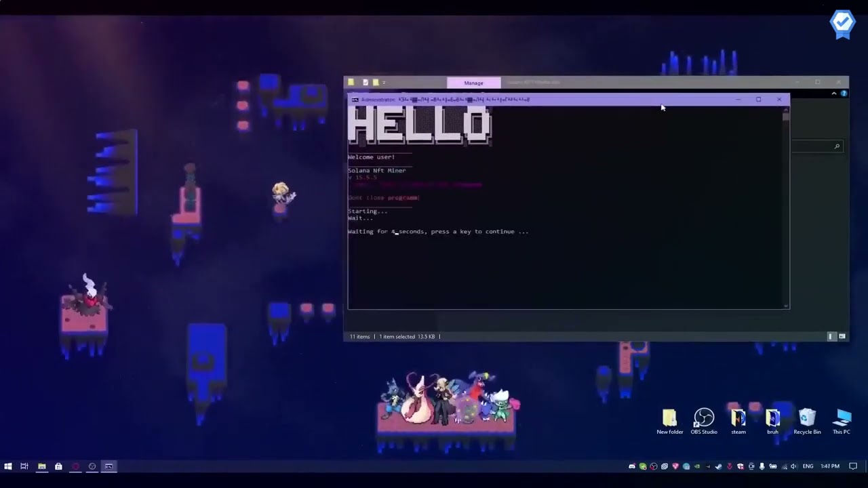Screen dimensions: 868x488
Task: Open the volume speaker tray icon
Action: coord(793,466)
